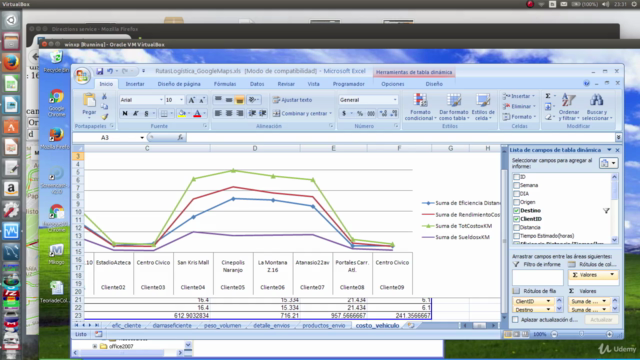This screenshot has height=360, width=640.
Task: Click the Eliminar cells button
Action: (519, 107)
